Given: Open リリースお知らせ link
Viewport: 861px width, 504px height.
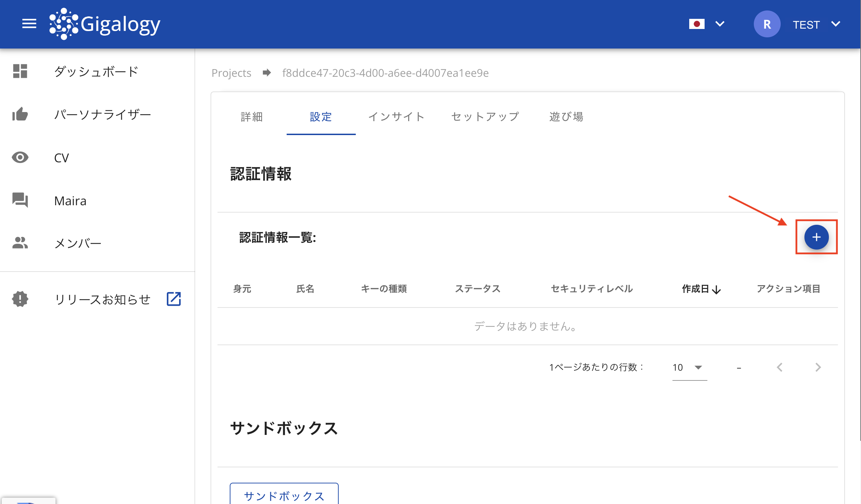Looking at the screenshot, I should (x=102, y=299).
